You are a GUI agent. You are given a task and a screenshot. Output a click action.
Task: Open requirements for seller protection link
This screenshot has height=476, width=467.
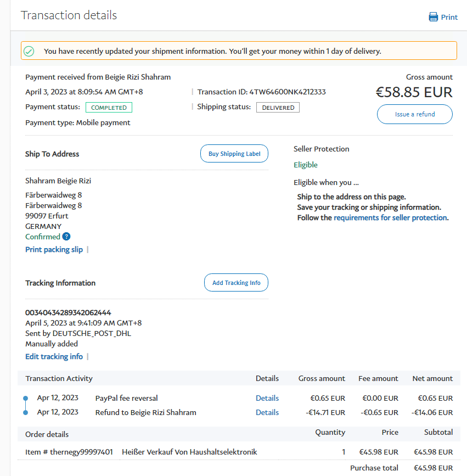(390, 217)
